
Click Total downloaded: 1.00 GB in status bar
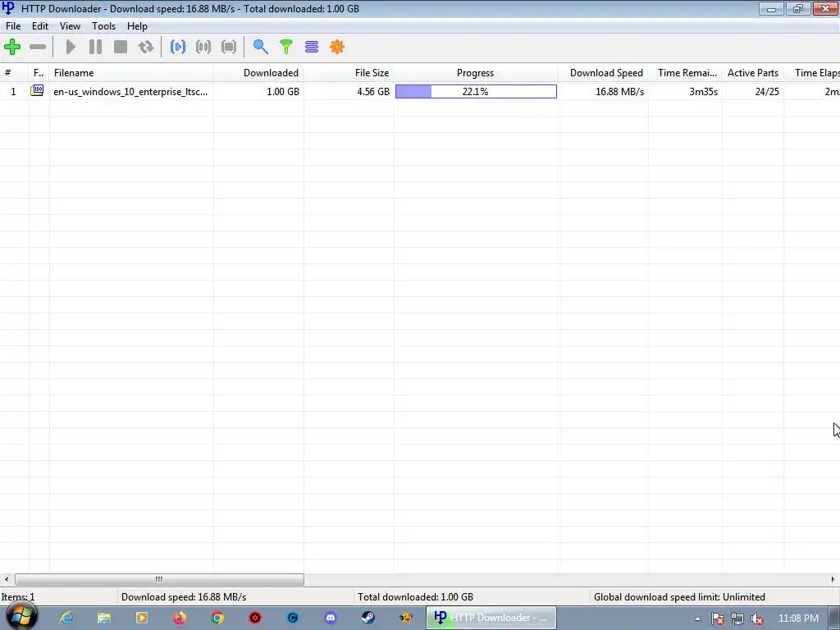pos(415,597)
